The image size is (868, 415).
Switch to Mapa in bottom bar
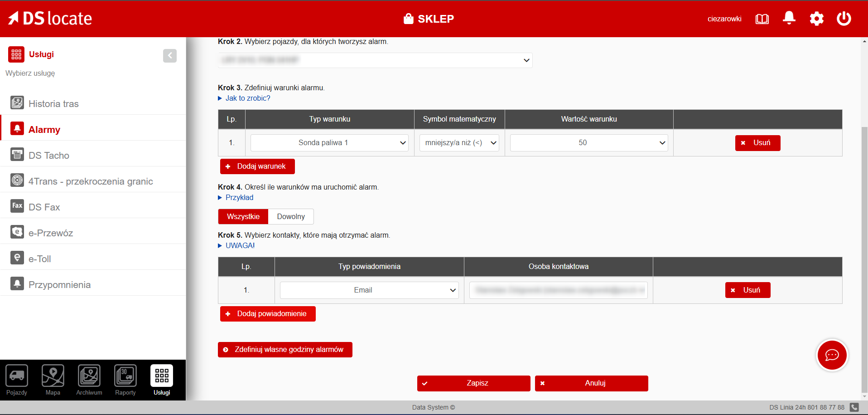(53, 380)
